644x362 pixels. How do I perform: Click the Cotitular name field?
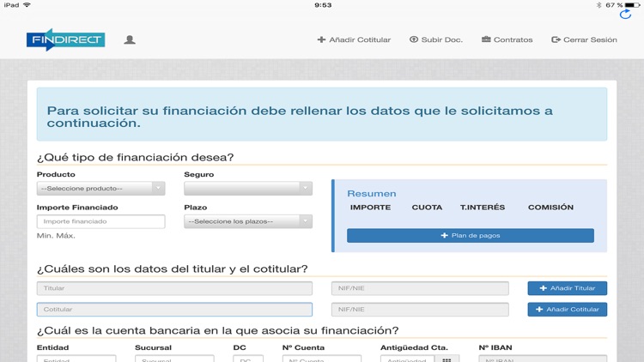174,310
